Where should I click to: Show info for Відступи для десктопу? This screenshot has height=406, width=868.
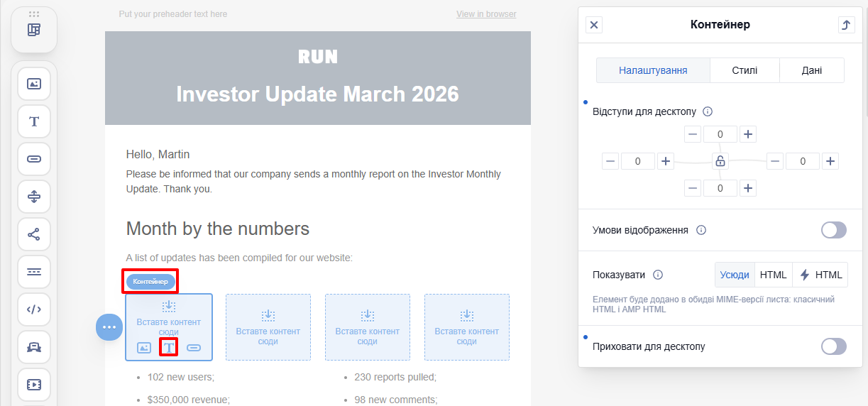(708, 111)
